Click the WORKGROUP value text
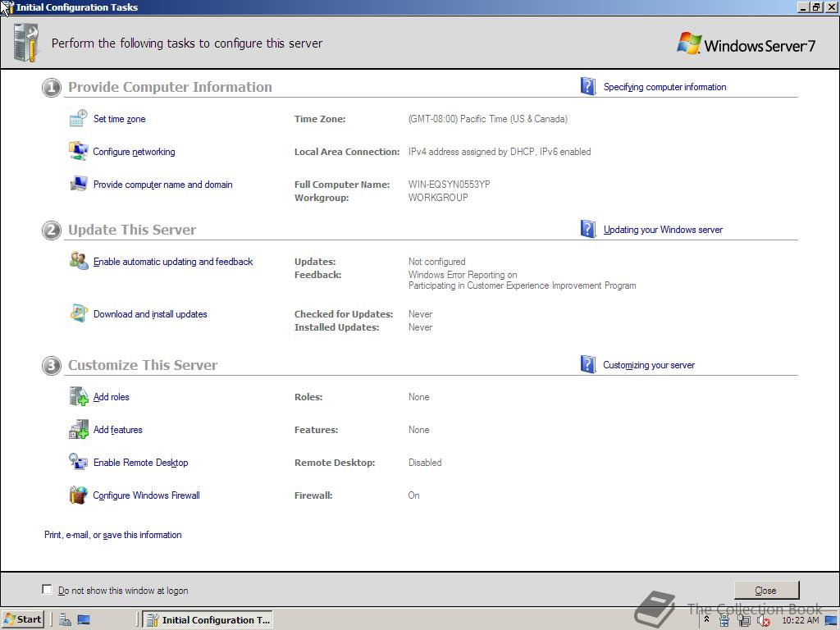Image resolution: width=840 pixels, height=630 pixels. tap(438, 198)
